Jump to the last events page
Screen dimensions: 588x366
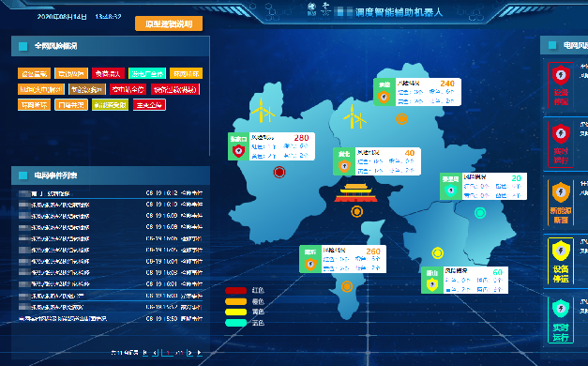[x=200, y=353]
